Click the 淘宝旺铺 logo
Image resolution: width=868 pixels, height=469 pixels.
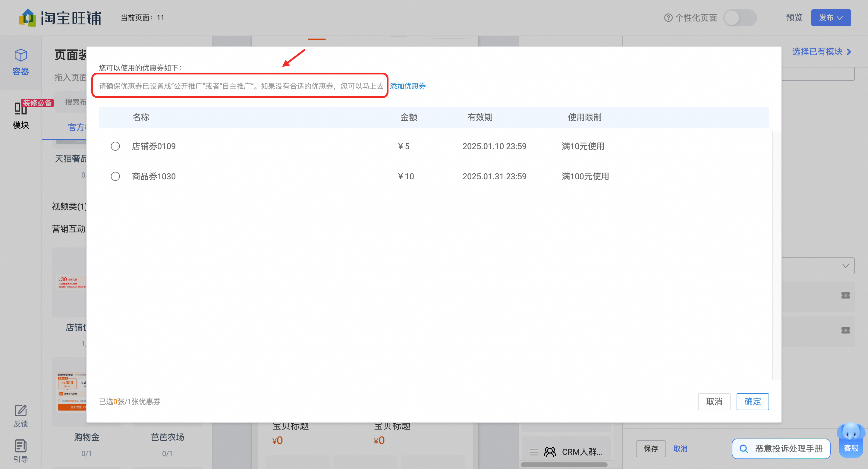(x=60, y=17)
